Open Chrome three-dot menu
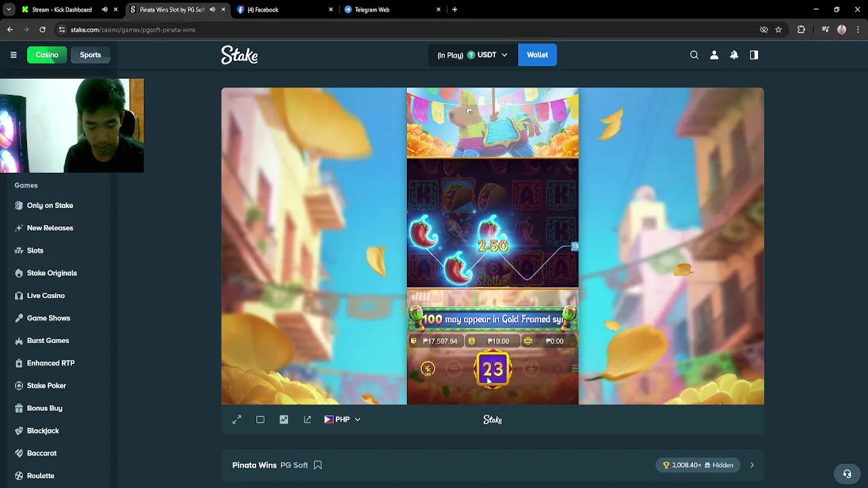 (857, 30)
